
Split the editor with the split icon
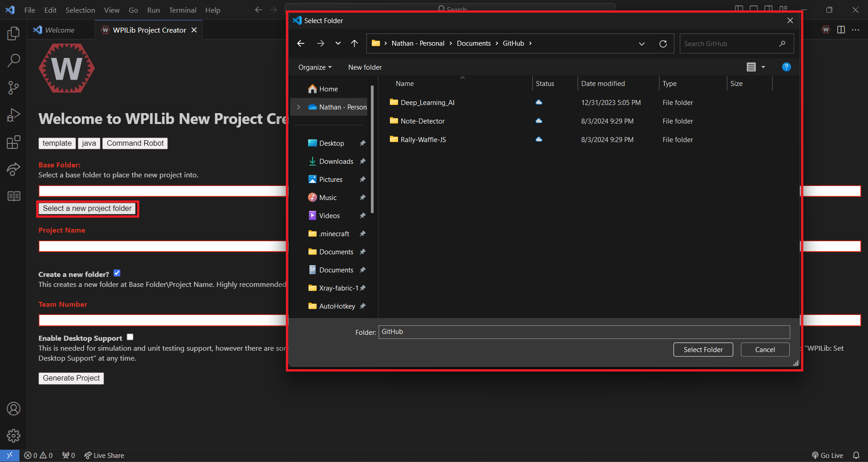click(x=841, y=29)
